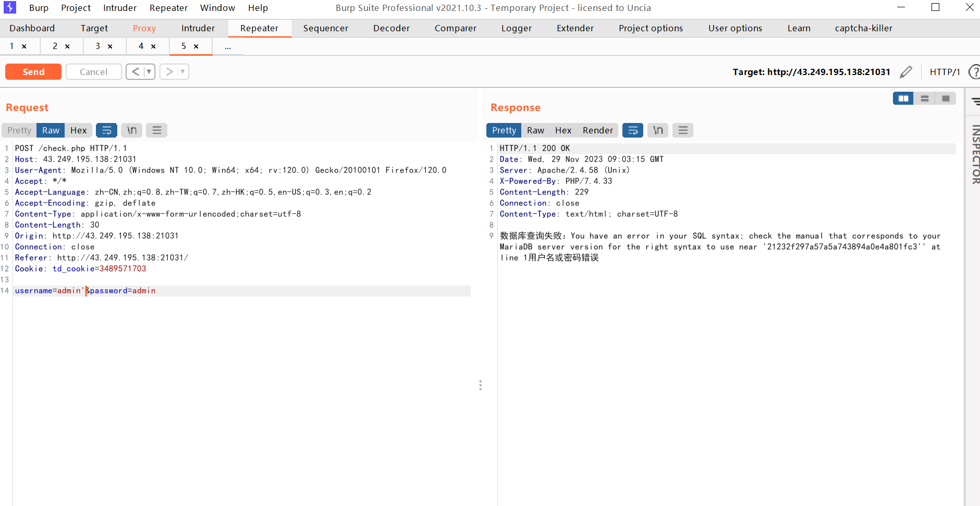Click the INSPECTOR vertical label

(x=975, y=154)
